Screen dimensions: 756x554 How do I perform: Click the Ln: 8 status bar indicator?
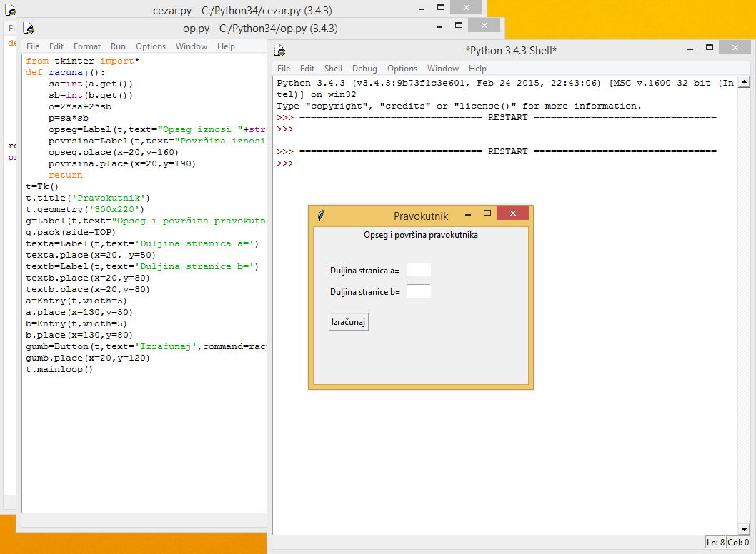[715, 543]
